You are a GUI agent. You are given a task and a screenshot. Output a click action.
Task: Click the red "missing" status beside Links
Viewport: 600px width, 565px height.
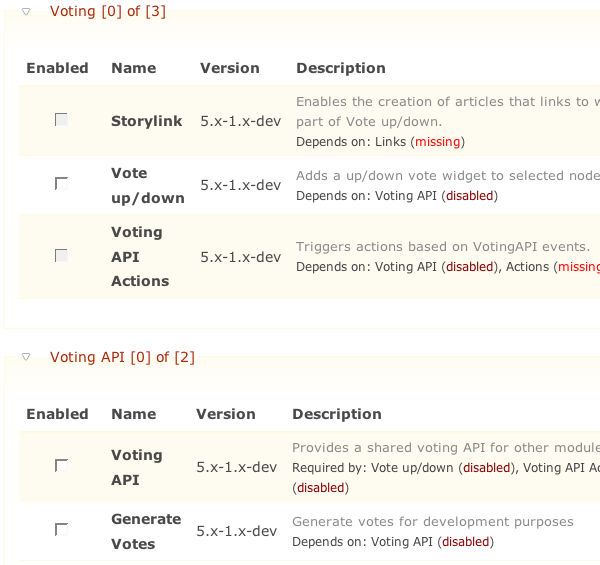click(437, 142)
